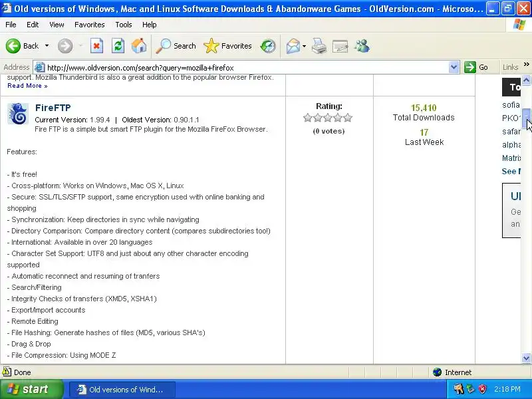The height and width of the screenshot is (399, 532).
Task: Click the See More sidebar link
Action: (x=511, y=172)
